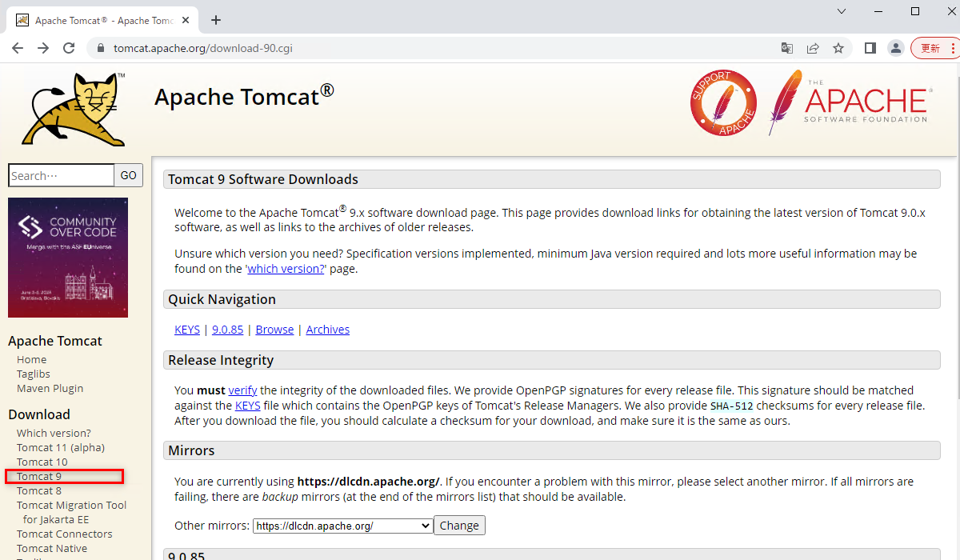Reload the page with the refresh icon

pos(69,48)
